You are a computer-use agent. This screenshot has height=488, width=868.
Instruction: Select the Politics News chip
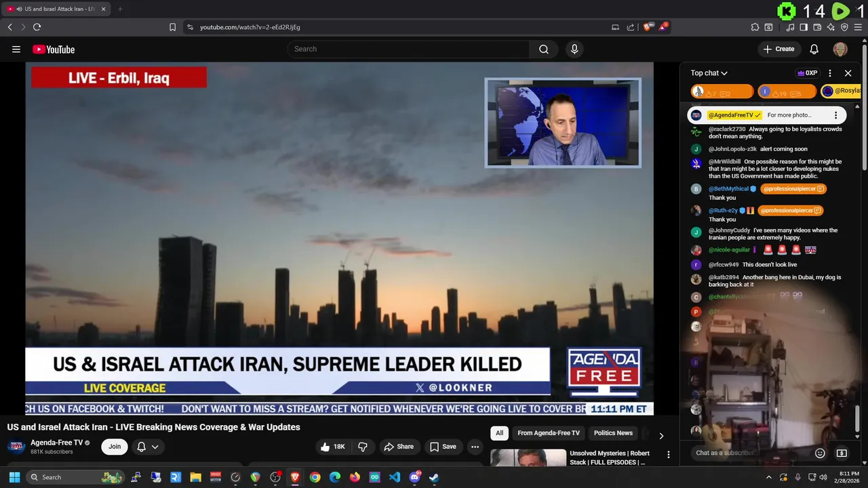(x=613, y=433)
